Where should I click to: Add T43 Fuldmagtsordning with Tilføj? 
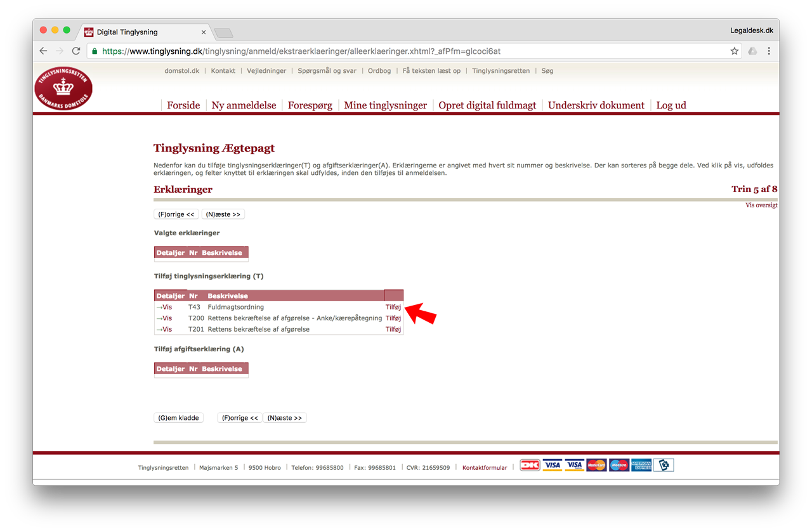click(x=393, y=307)
